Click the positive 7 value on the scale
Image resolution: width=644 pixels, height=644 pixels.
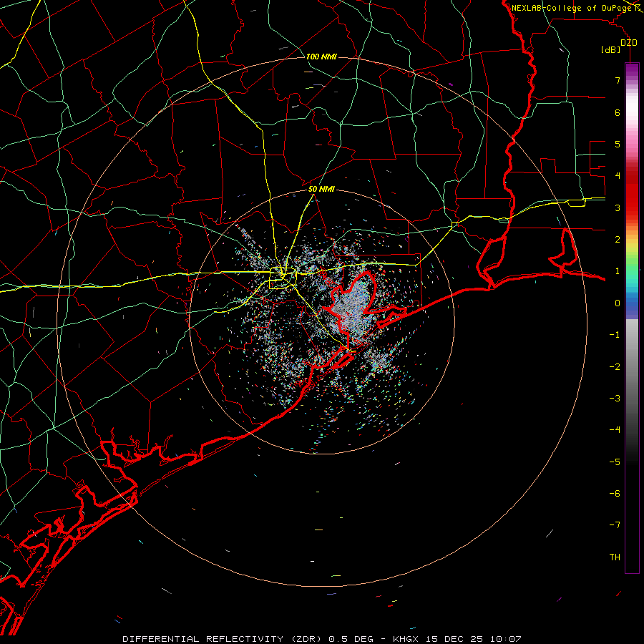[618, 80]
